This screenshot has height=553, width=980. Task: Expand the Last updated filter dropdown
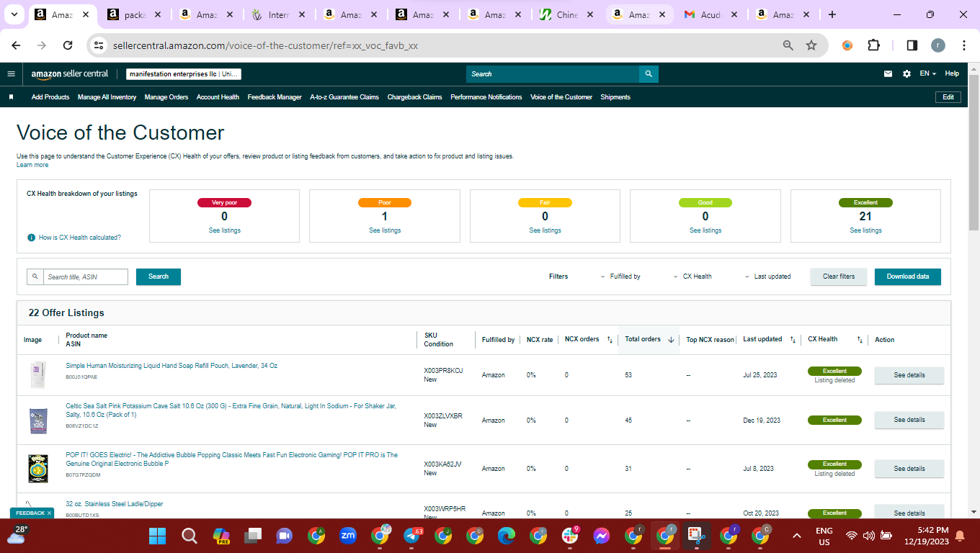[767, 276]
